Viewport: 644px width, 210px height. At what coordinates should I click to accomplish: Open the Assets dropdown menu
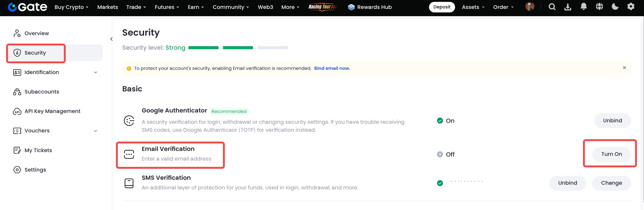[473, 7]
